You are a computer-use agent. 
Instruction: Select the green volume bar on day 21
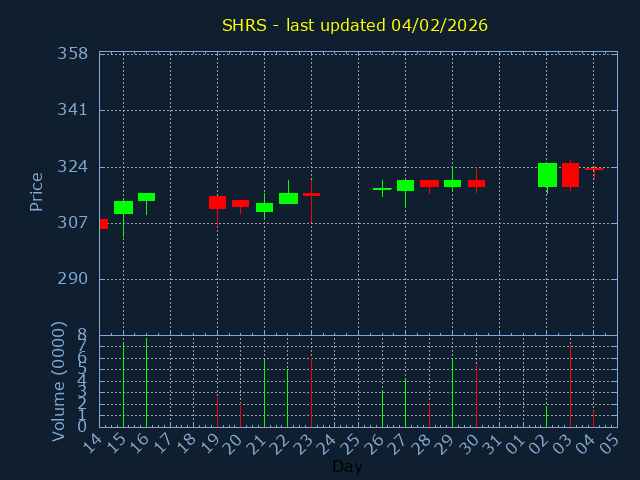[x=264, y=393]
